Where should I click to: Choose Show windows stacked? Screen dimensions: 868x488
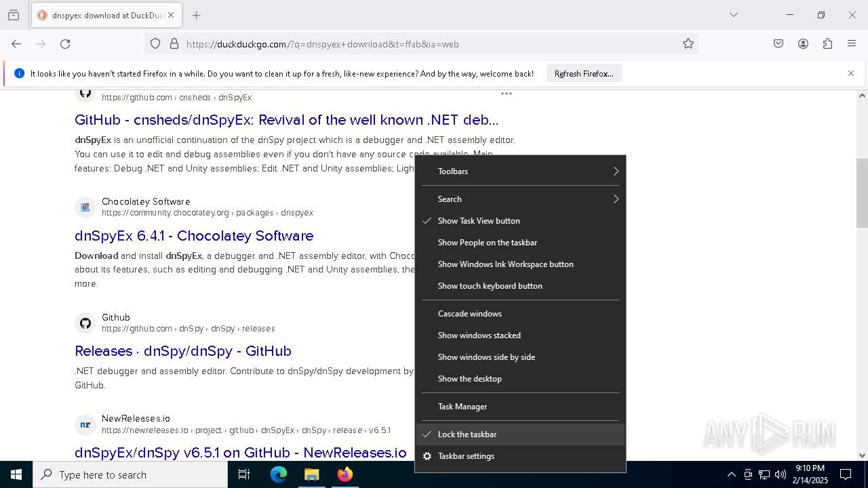pos(520,335)
